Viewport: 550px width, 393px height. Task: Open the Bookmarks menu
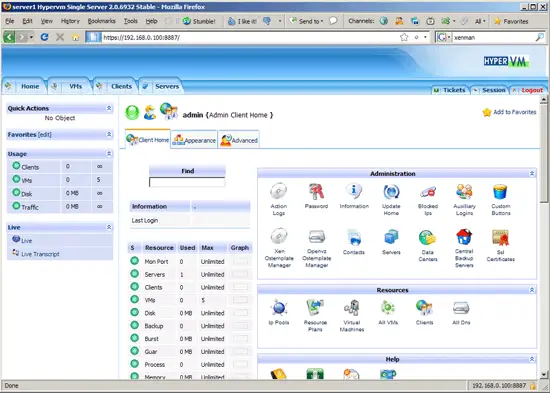coord(101,21)
